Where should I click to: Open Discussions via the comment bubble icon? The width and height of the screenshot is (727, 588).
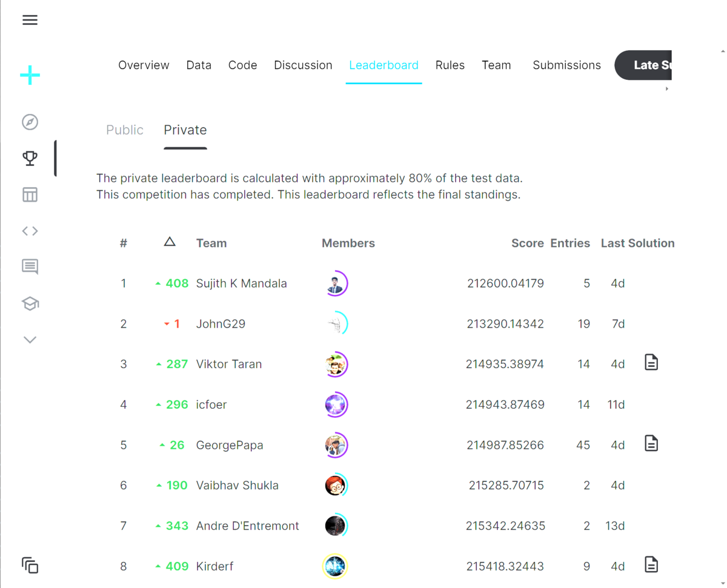(x=30, y=266)
